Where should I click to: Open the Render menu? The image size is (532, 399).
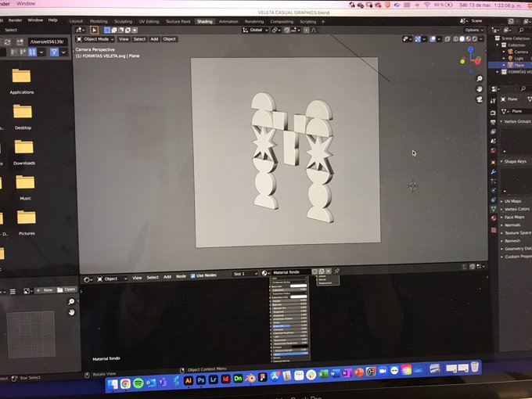(15, 20)
